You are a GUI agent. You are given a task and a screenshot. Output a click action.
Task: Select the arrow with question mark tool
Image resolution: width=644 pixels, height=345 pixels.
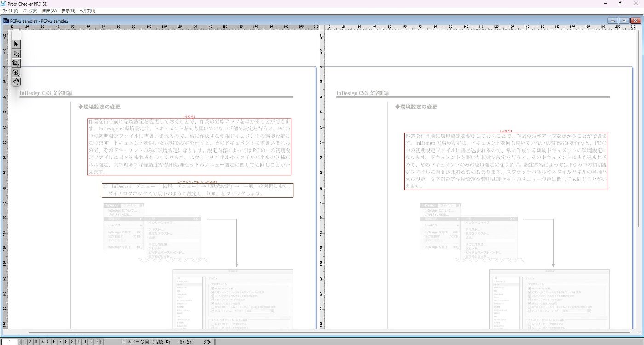(16, 54)
